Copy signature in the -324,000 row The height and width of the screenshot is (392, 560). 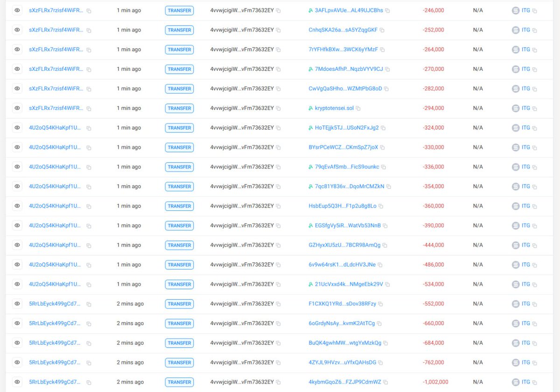(x=89, y=128)
